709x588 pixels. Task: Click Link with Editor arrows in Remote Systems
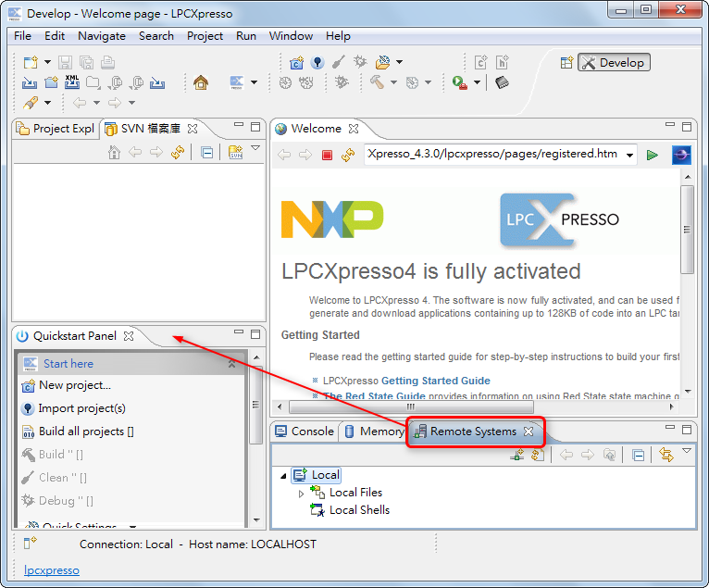[666, 455]
